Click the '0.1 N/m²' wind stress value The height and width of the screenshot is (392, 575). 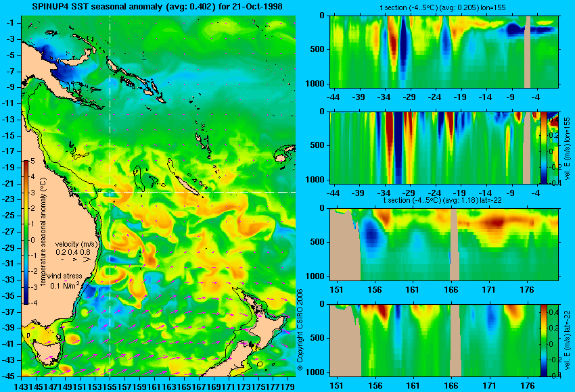click(64, 285)
